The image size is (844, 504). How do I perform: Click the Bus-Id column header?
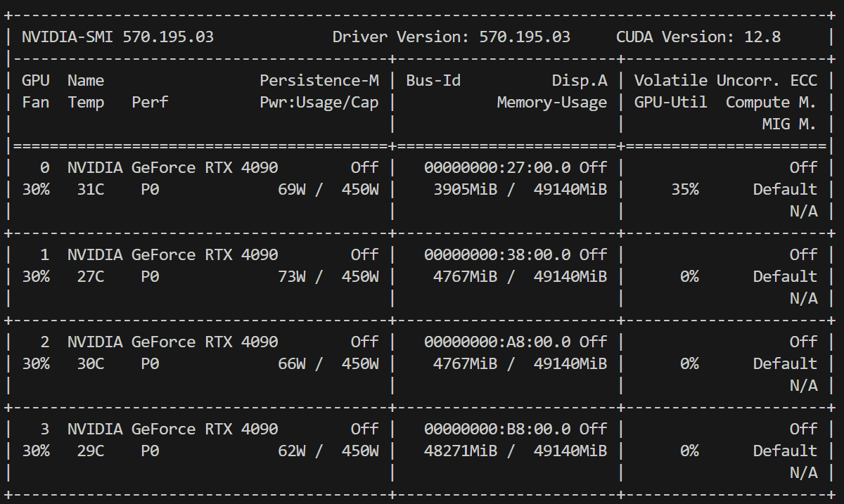coord(433,81)
